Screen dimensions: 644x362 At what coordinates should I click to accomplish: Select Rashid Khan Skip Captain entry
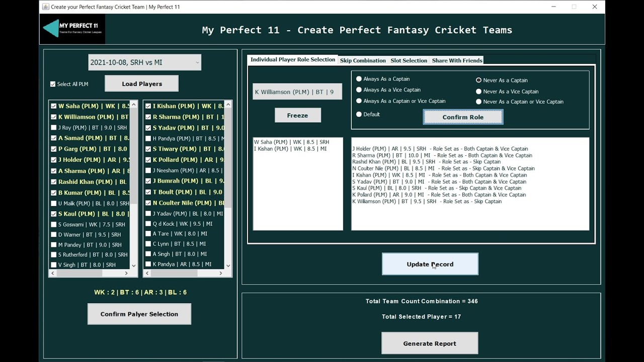point(427,162)
